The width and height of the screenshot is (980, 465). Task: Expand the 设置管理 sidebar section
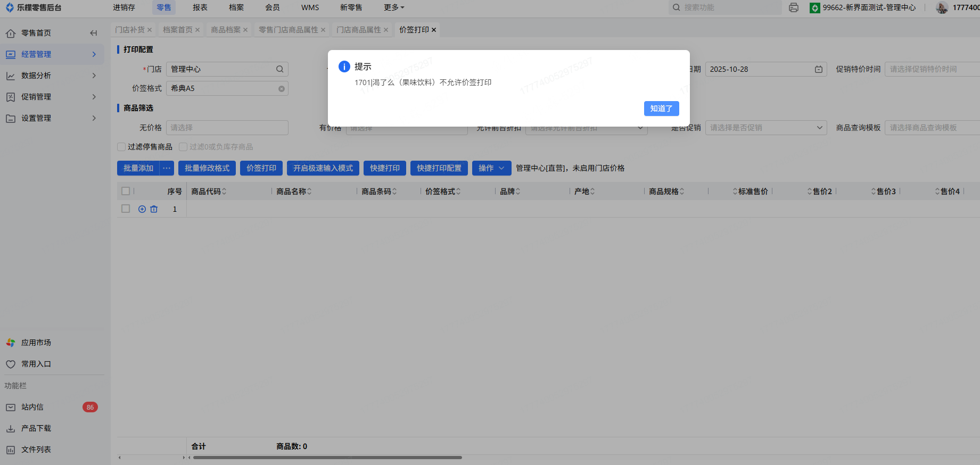[x=52, y=118]
